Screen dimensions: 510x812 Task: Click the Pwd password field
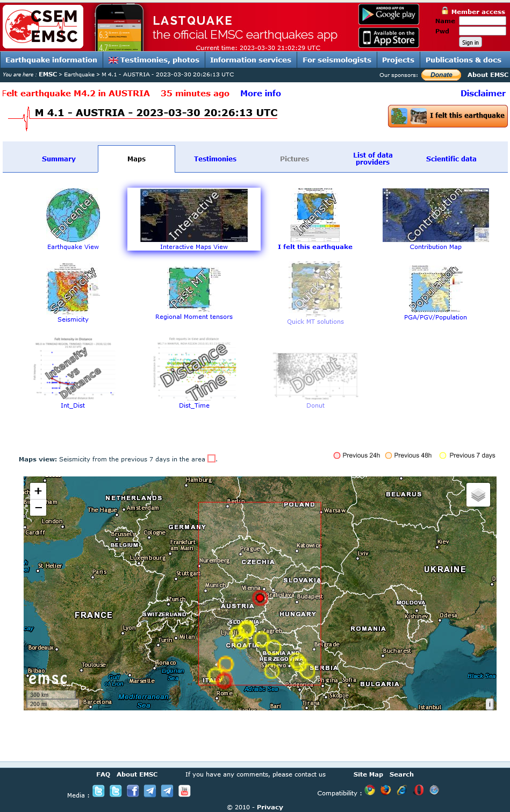pos(483,31)
